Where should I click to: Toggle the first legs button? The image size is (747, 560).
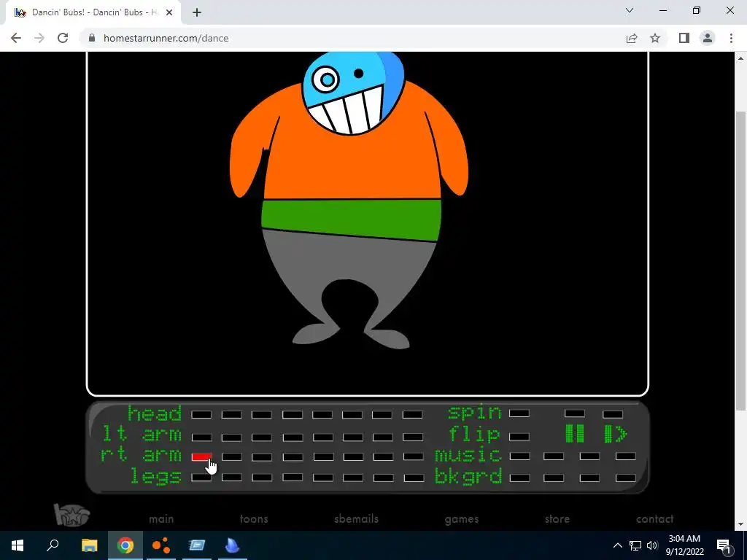(201, 477)
